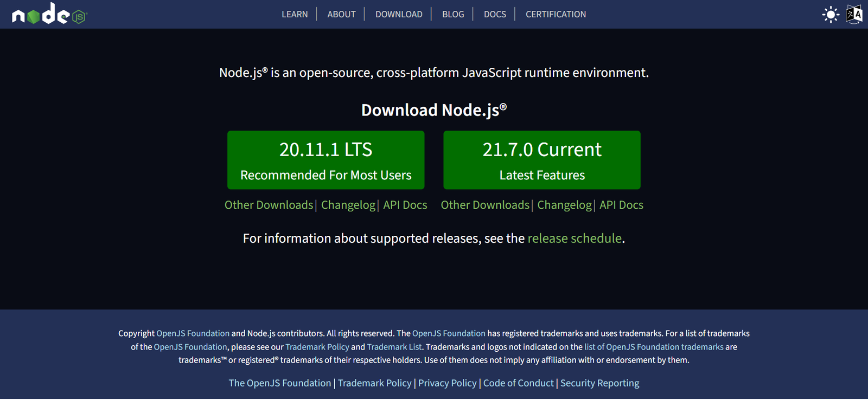Open Trademark Policy link in copyright paragraph
Viewport: 868px width, 400px height.
pyautogui.click(x=317, y=347)
